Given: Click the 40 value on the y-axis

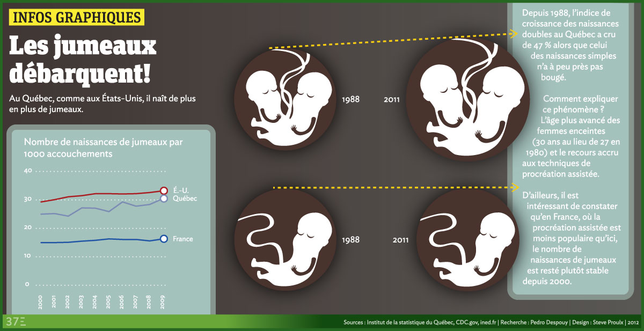Looking at the screenshot, I should 28,171.
